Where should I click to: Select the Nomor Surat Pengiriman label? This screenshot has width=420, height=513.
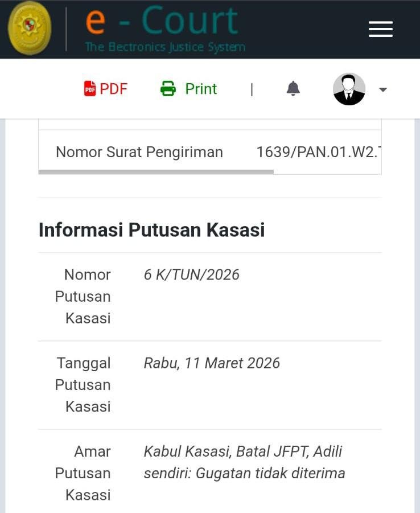(139, 152)
